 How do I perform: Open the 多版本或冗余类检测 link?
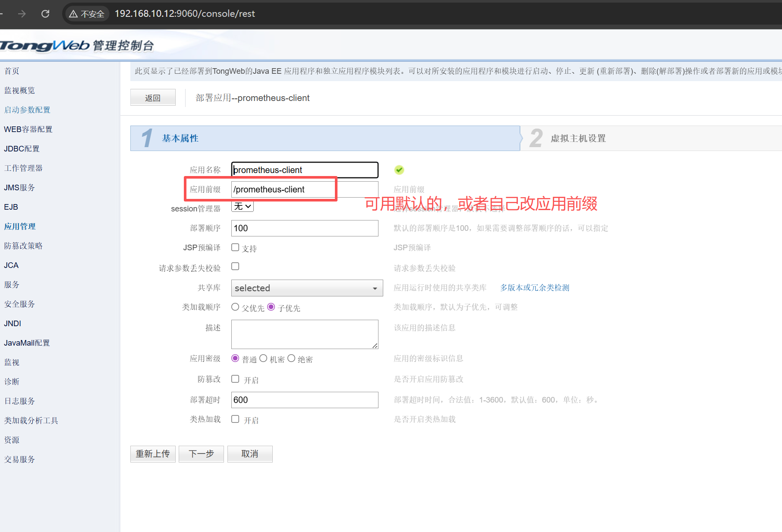coord(535,288)
